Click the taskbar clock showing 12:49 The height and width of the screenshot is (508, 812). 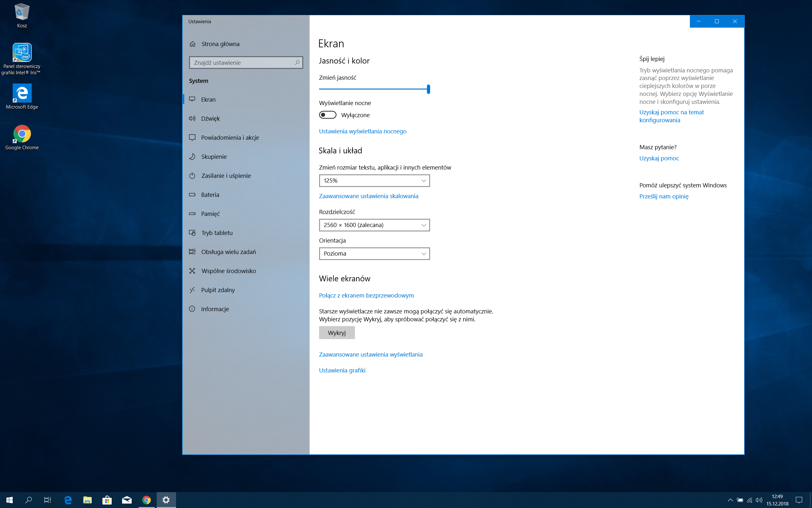(x=777, y=500)
